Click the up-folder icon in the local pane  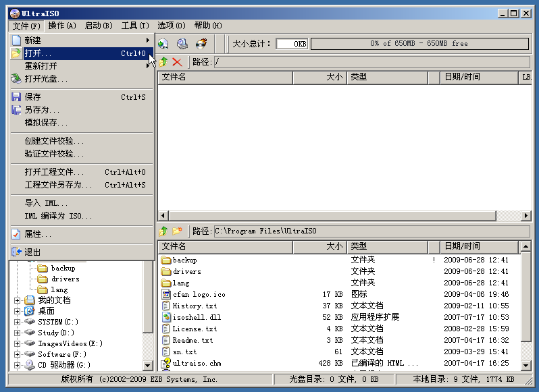[x=163, y=231]
